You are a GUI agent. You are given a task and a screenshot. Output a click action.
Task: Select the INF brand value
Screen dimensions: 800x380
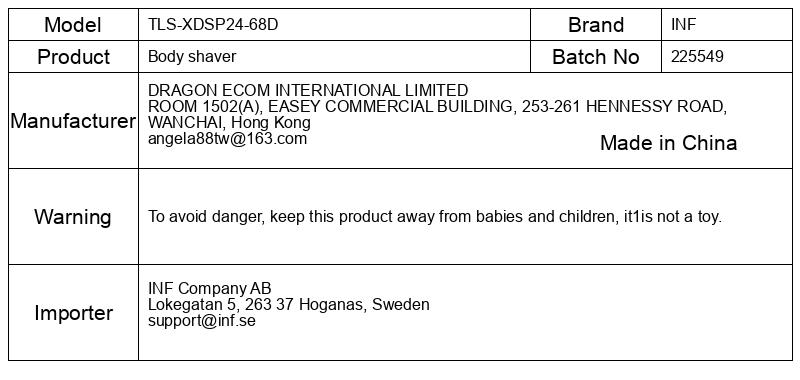point(683,24)
